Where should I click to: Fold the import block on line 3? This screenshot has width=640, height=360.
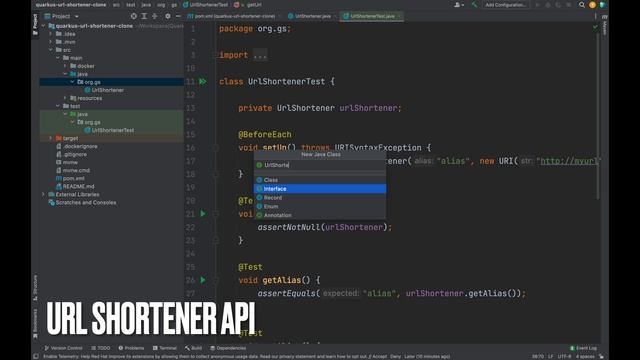[x=215, y=56]
